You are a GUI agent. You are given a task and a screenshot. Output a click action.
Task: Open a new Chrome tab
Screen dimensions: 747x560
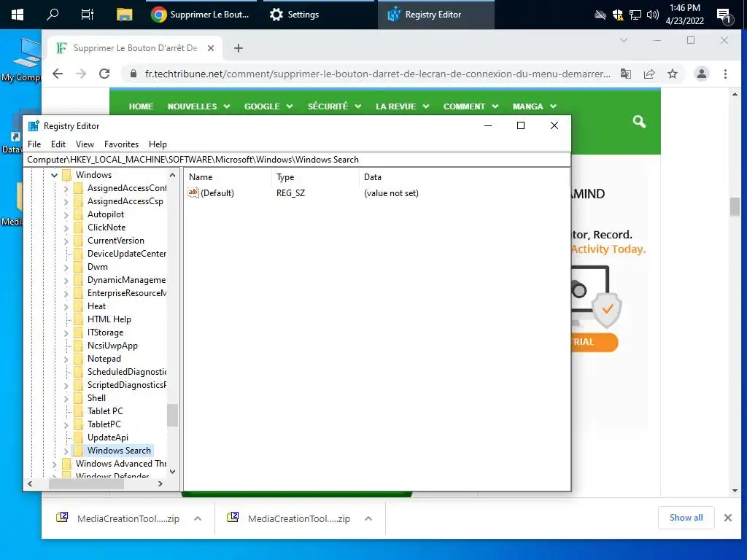pyautogui.click(x=239, y=48)
